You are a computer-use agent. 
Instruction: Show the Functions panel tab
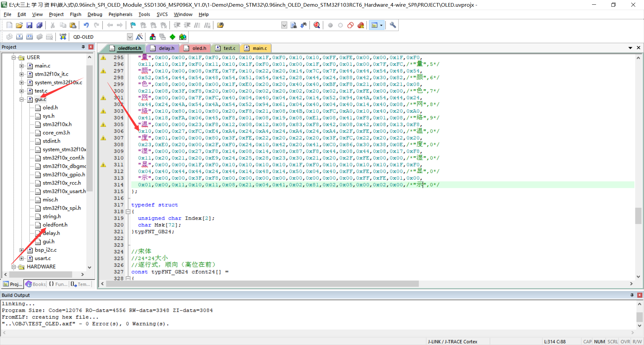click(x=58, y=284)
